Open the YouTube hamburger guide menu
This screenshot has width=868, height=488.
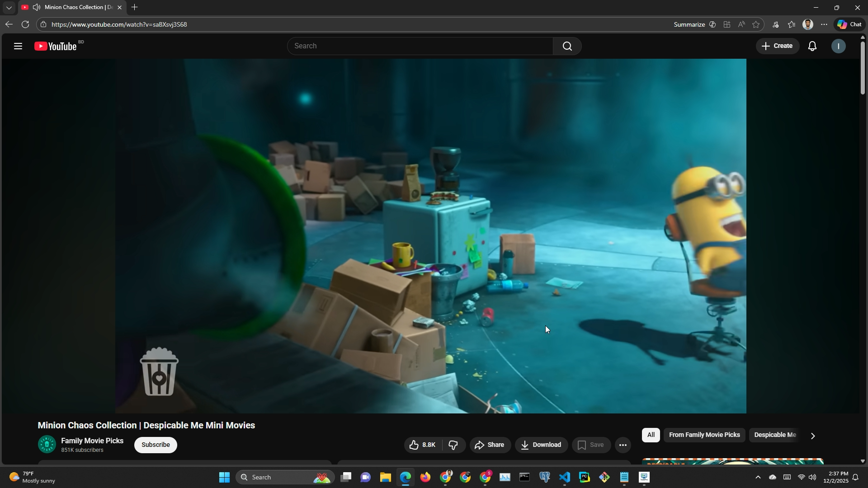coord(18,46)
